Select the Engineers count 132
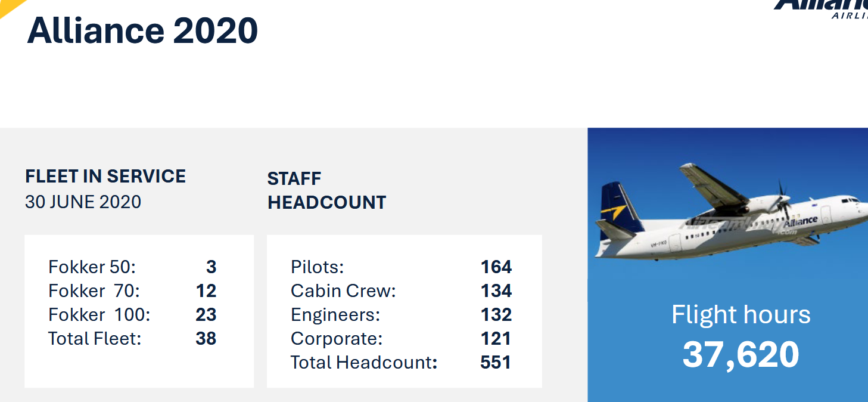The height and width of the screenshot is (402, 868). coord(496,315)
